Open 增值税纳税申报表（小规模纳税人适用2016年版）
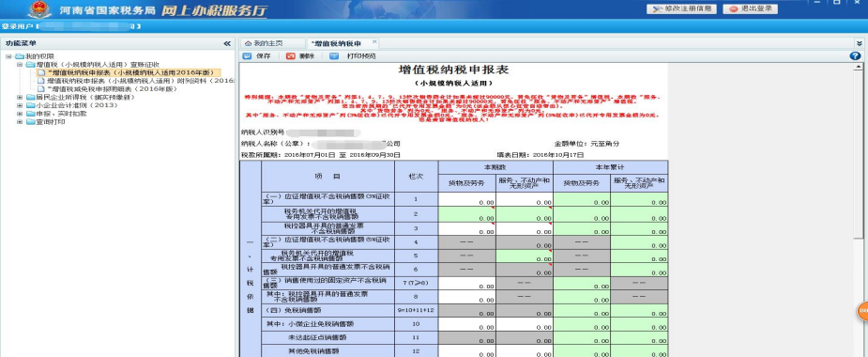This screenshot has height=357, width=868. (x=129, y=72)
